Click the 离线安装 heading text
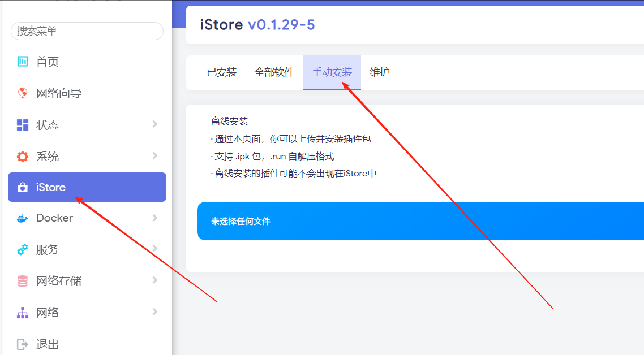The width and height of the screenshot is (644, 355). (x=230, y=122)
